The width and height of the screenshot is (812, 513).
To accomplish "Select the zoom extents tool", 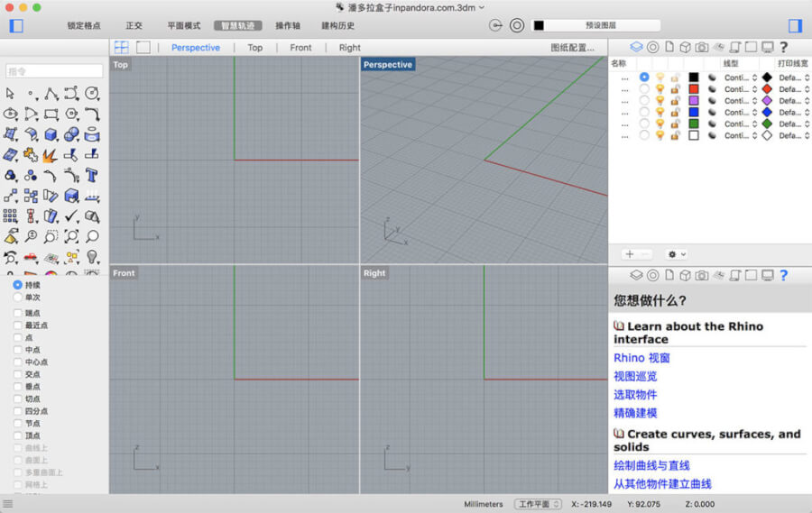I will tap(71, 236).
